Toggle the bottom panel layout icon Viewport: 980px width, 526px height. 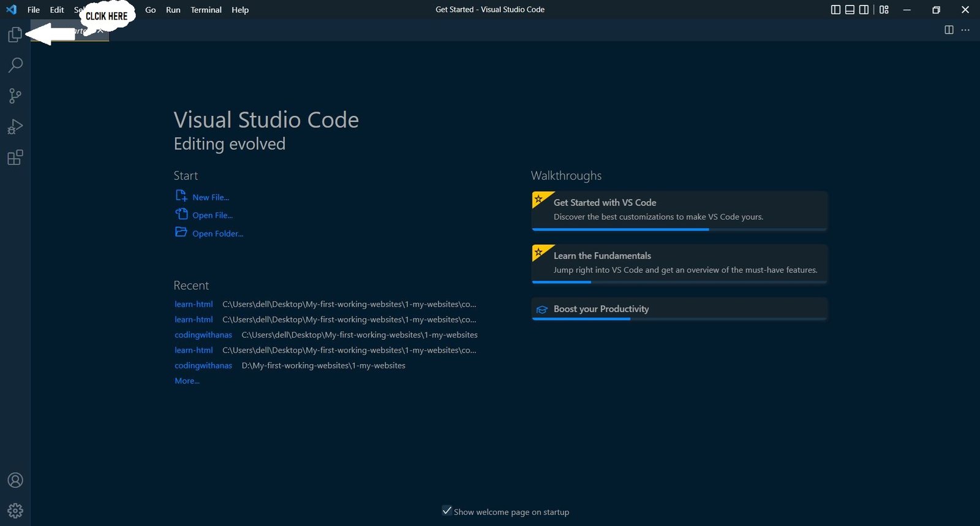click(850, 10)
